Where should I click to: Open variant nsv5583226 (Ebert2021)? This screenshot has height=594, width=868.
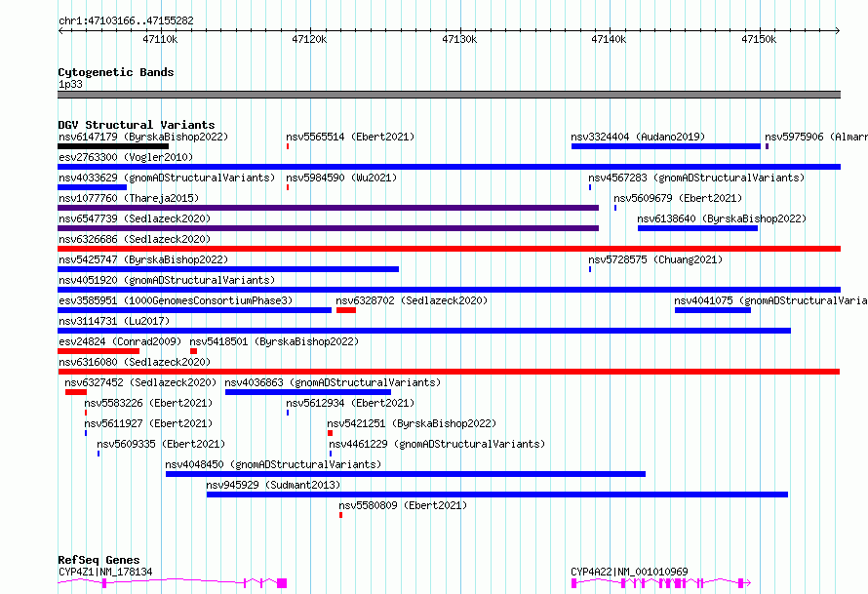tap(148, 403)
